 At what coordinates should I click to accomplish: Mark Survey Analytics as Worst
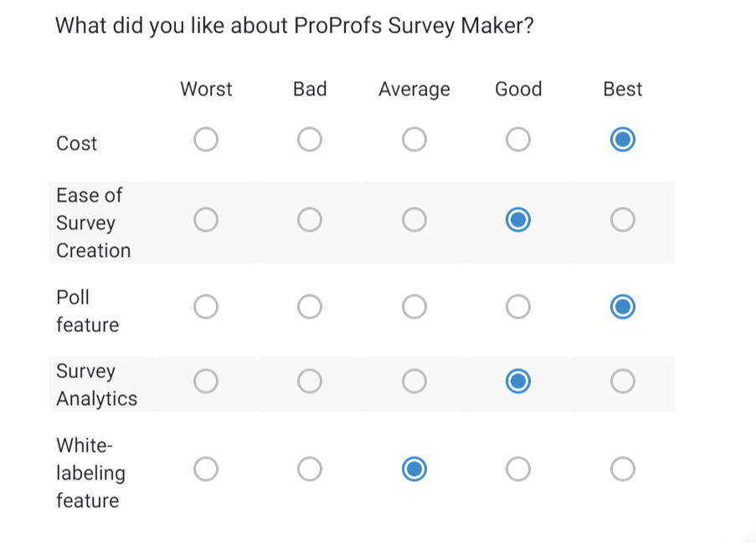click(206, 381)
